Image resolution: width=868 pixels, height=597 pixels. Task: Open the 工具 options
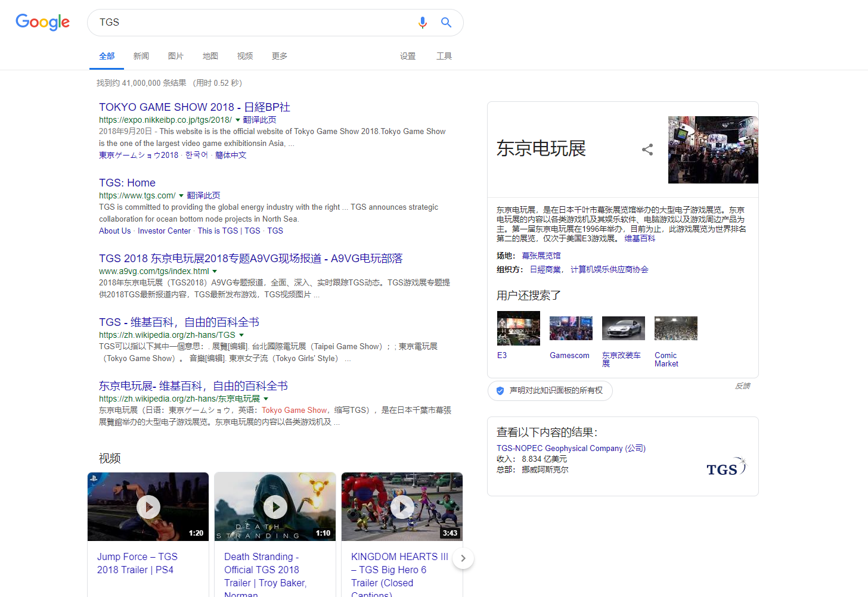[444, 56]
